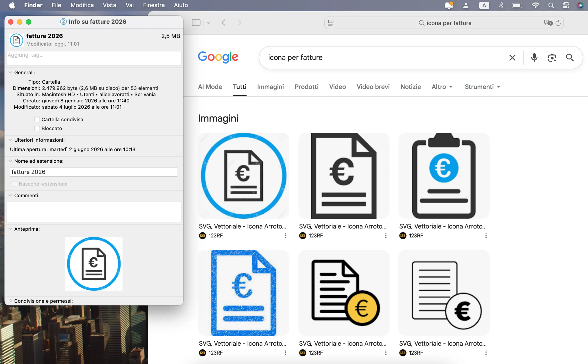Switch to the Immagini tab
Viewport: 588px width, 364px height.
pos(270,87)
